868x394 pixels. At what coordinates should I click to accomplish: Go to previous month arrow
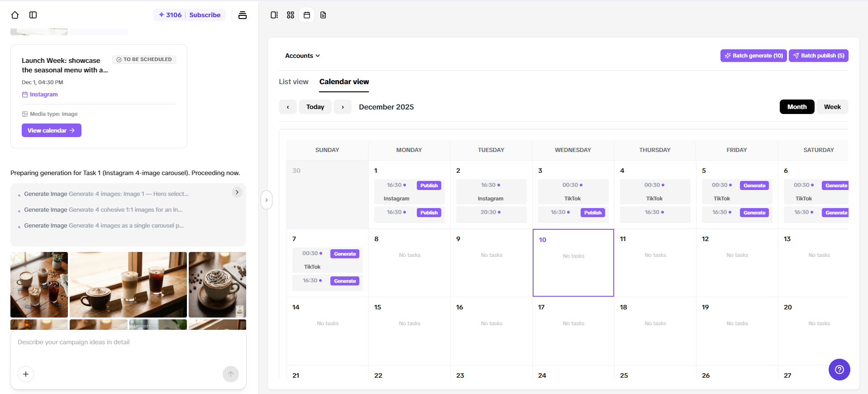point(288,107)
